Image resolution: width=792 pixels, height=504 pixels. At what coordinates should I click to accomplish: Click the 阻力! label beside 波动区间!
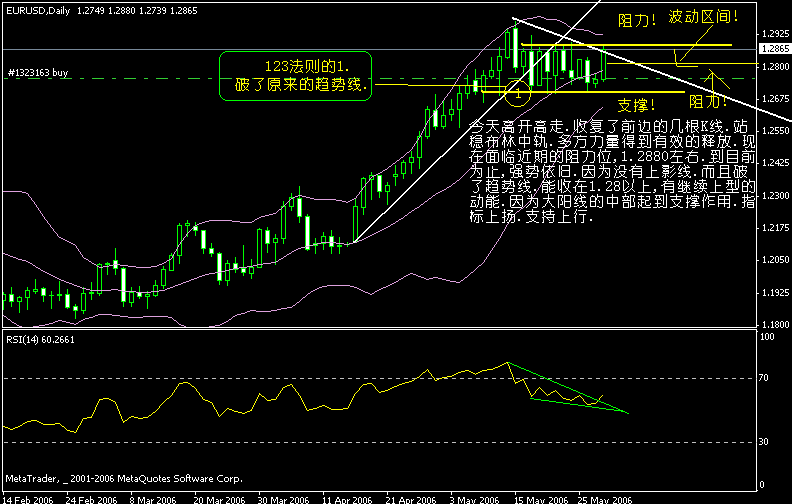pyautogui.click(x=637, y=21)
